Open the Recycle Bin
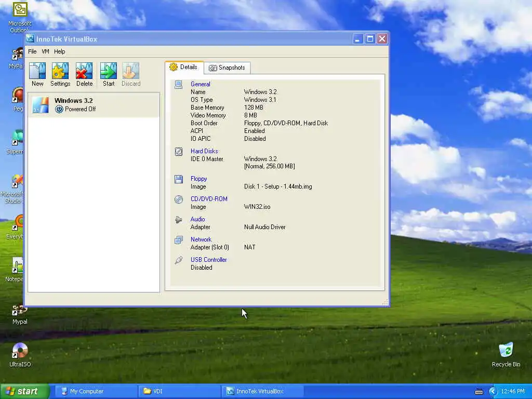The height and width of the screenshot is (399, 532). [x=506, y=355]
